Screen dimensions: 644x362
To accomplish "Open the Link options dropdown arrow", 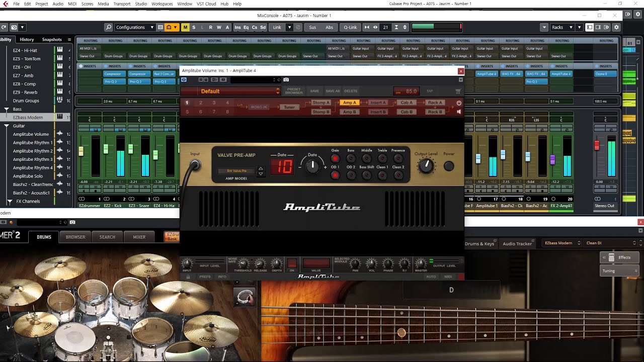I will (x=289, y=27).
